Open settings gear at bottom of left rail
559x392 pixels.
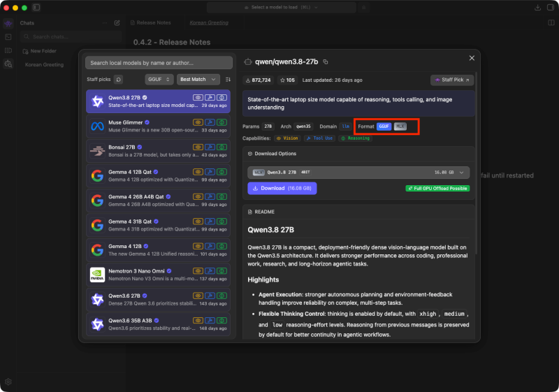[x=8, y=382]
